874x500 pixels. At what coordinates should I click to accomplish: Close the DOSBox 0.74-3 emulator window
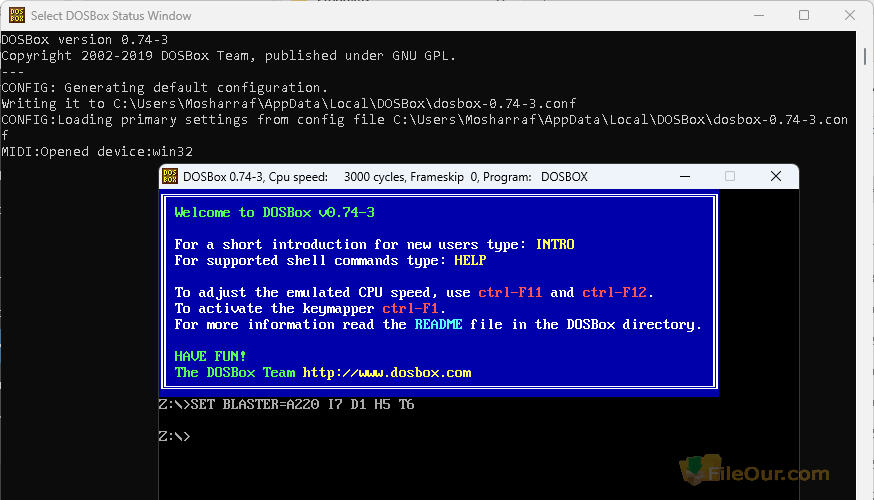tap(776, 177)
